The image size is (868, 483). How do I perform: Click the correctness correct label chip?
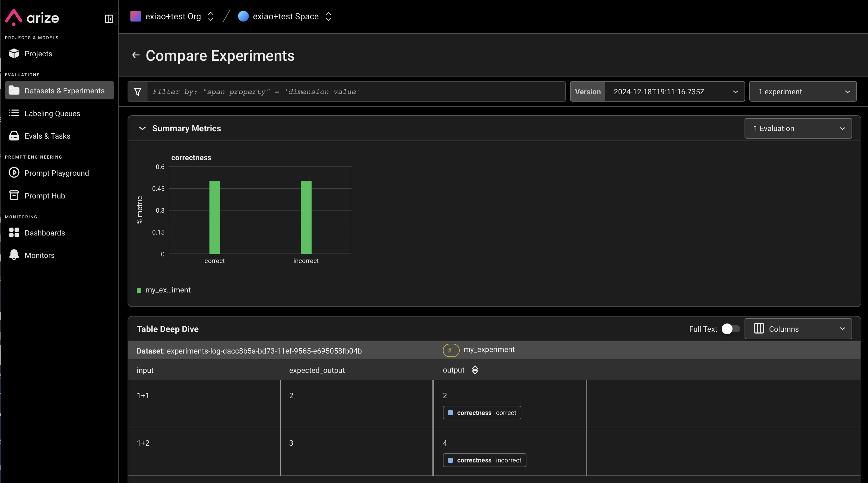point(482,413)
